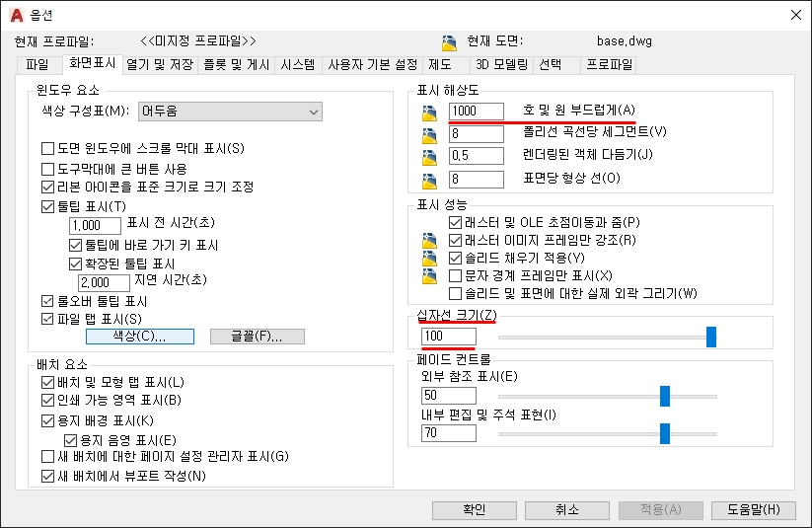
Task: Click the 십자선 크기 slider handle
Action: click(711, 337)
